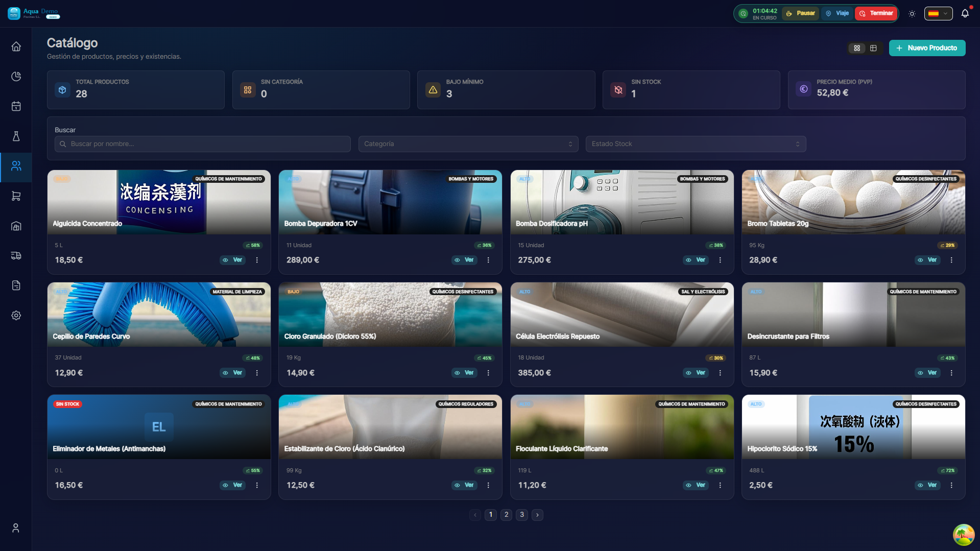The width and height of the screenshot is (980, 551).
Task: Open the lab flask sidebar icon
Action: click(x=16, y=136)
